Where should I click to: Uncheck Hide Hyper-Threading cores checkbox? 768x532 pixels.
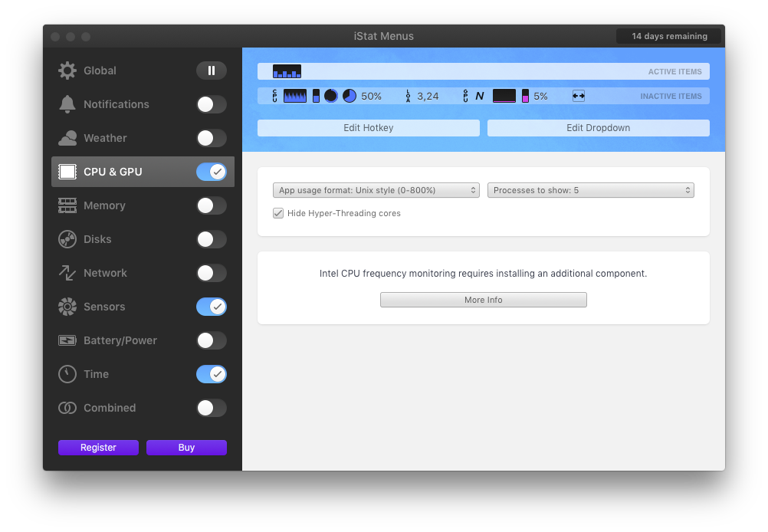(x=278, y=213)
